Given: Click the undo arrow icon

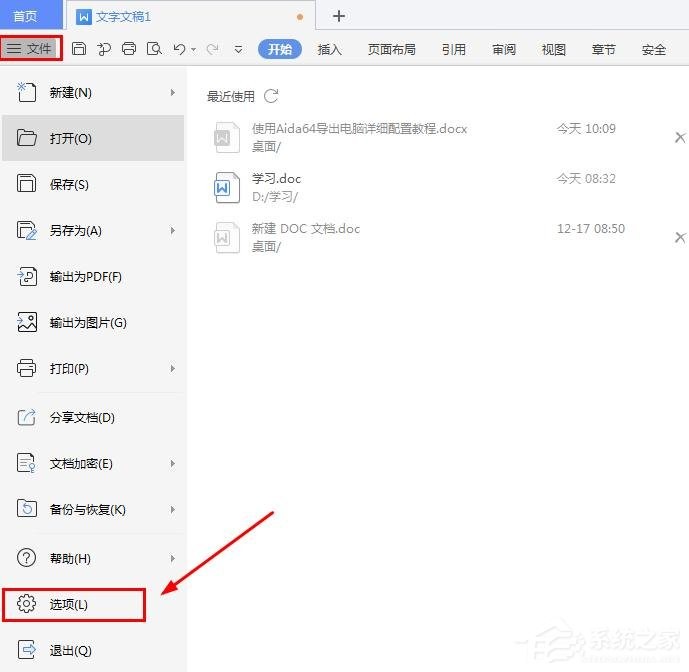Looking at the screenshot, I should click(179, 49).
